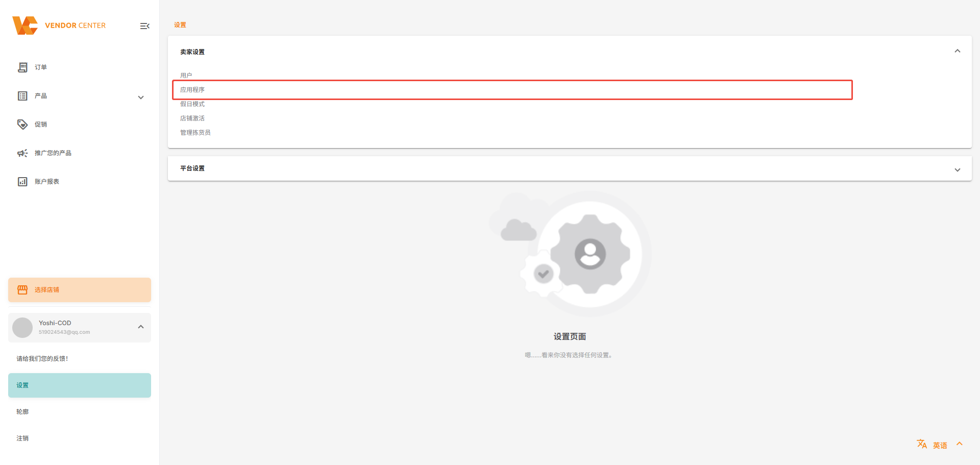The image size is (980, 465).
Task: Collapse the Yoshi-COD account menu
Action: pos(141,327)
